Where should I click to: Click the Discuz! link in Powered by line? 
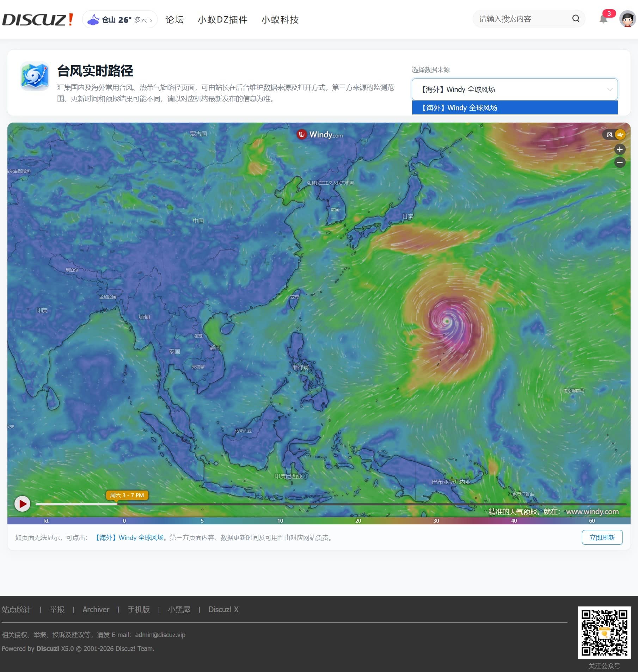pos(48,648)
